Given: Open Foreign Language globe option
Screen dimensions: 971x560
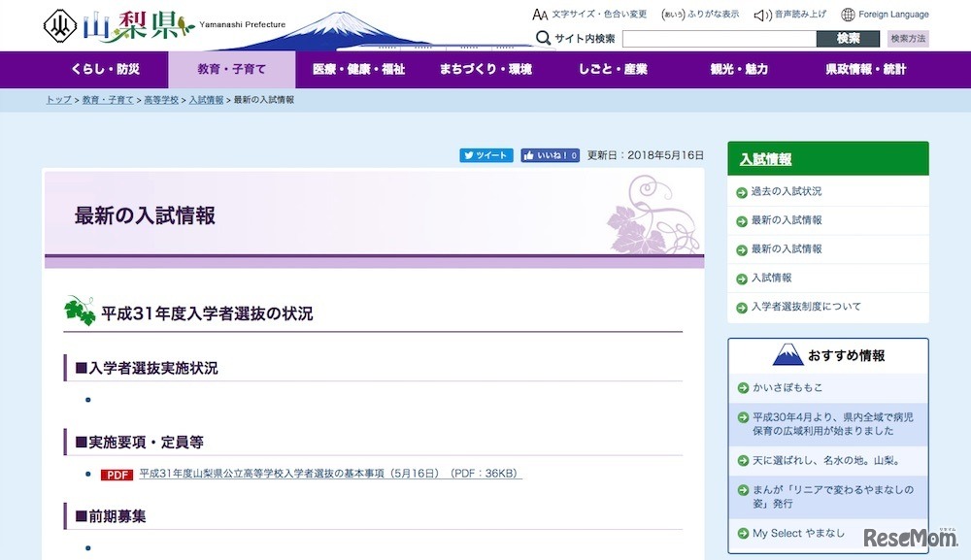Looking at the screenshot, I should click(x=885, y=15).
